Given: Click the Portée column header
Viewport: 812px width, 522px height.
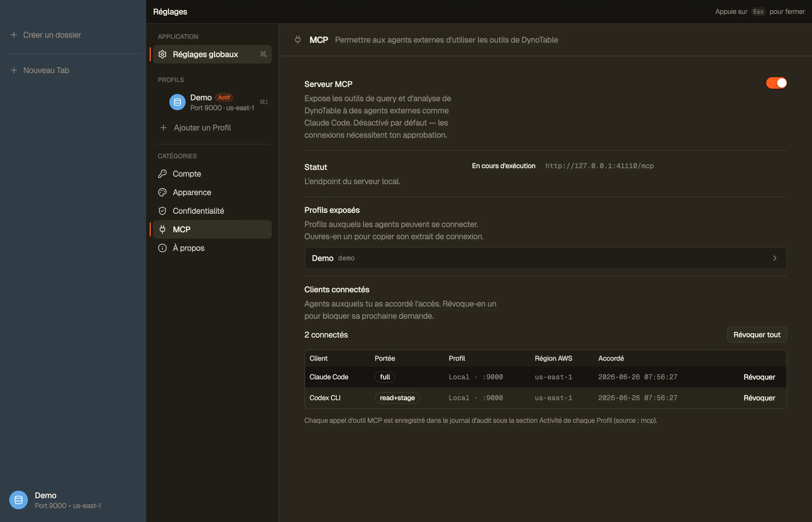Looking at the screenshot, I should tap(385, 358).
